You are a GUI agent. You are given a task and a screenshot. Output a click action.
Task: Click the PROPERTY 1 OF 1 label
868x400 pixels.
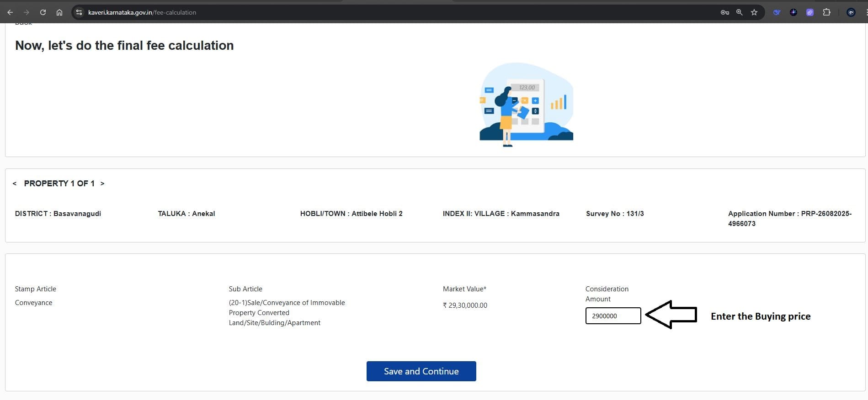click(x=59, y=184)
